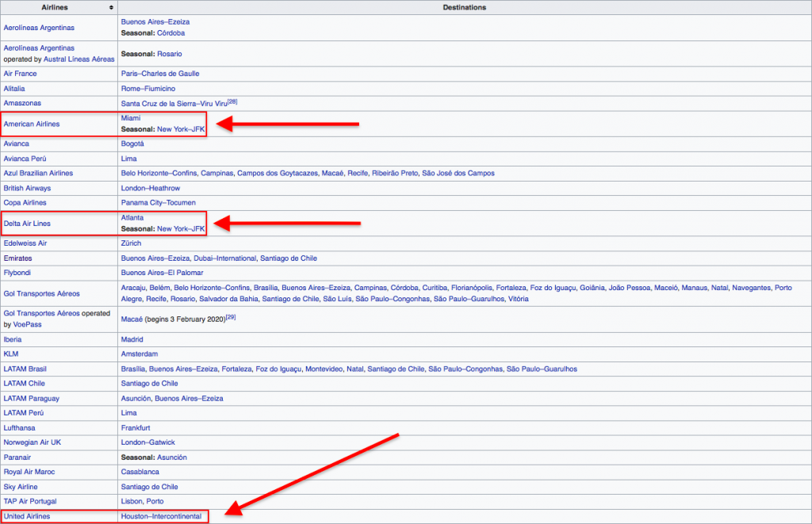The width and height of the screenshot is (812, 524).
Task: Open the Dubai–International link
Action: pos(224,258)
